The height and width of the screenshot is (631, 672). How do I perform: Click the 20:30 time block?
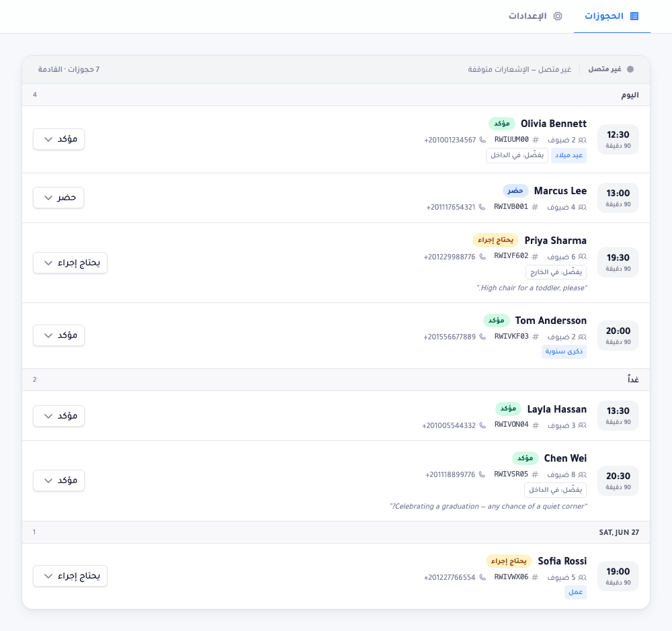618,480
